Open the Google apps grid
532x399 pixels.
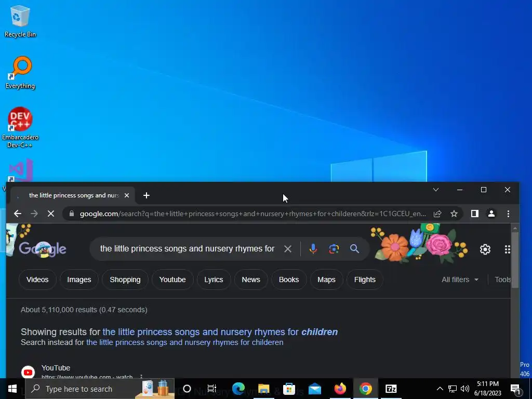tap(507, 249)
